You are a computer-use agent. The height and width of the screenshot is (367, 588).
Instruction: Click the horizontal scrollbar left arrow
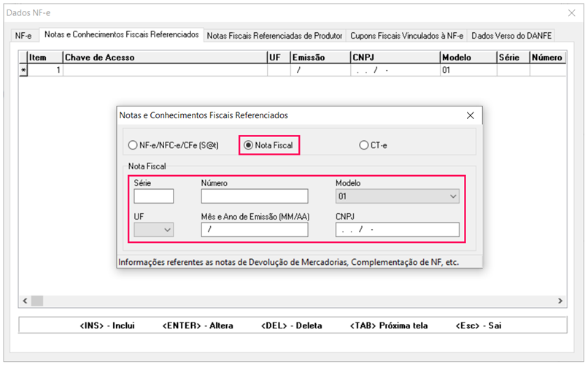tap(26, 301)
